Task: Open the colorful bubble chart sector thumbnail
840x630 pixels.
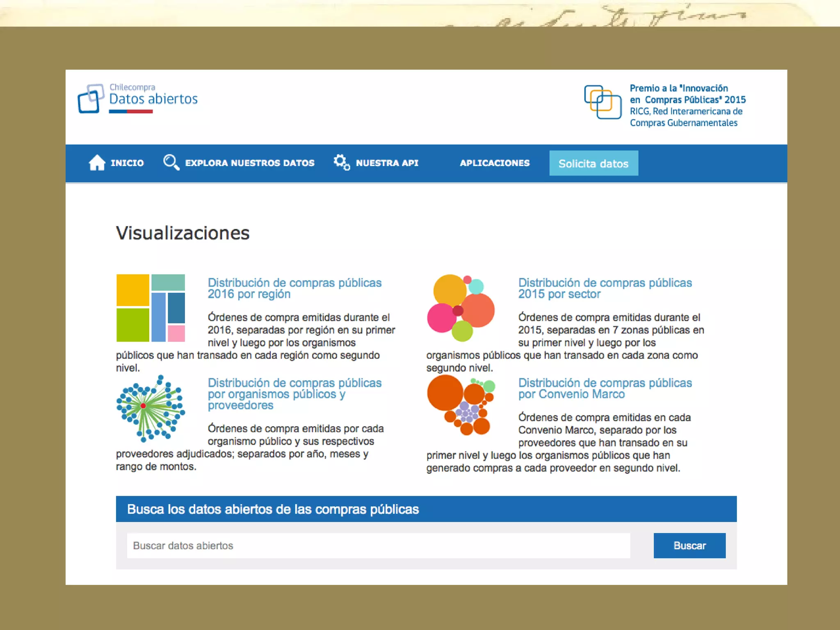Action: pyautogui.click(x=461, y=308)
